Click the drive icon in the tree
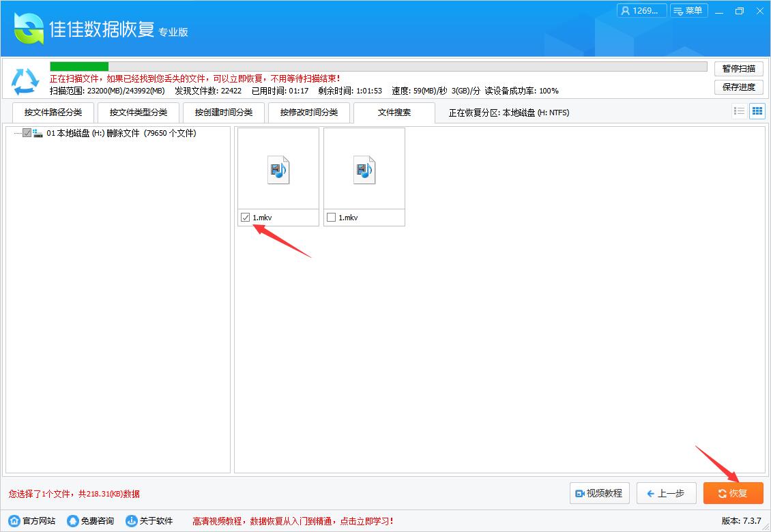This screenshot has height=532, width=771. coord(38,133)
